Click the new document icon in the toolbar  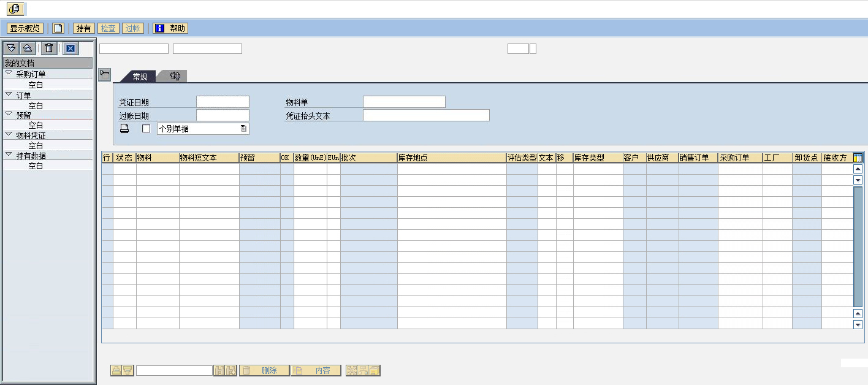click(x=58, y=28)
